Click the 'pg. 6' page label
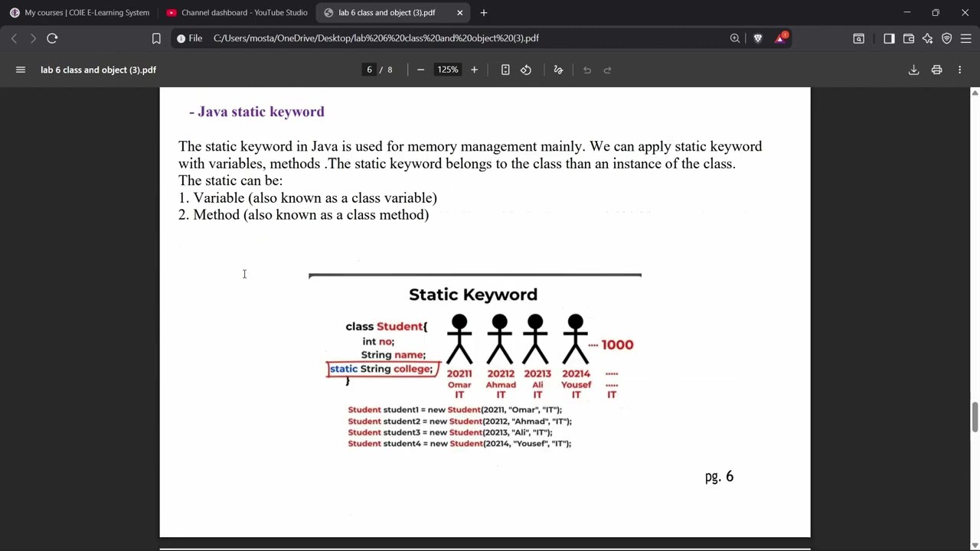 (x=719, y=477)
